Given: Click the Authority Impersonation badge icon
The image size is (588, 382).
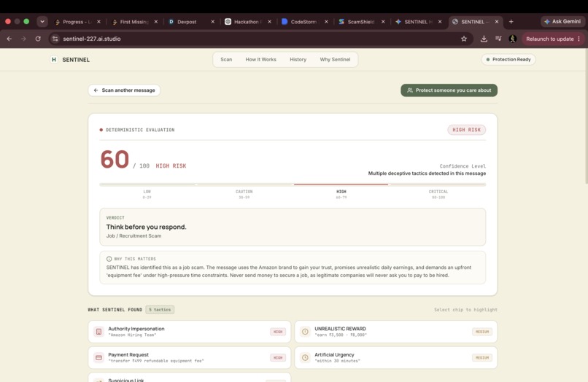Looking at the screenshot, I should (98, 332).
